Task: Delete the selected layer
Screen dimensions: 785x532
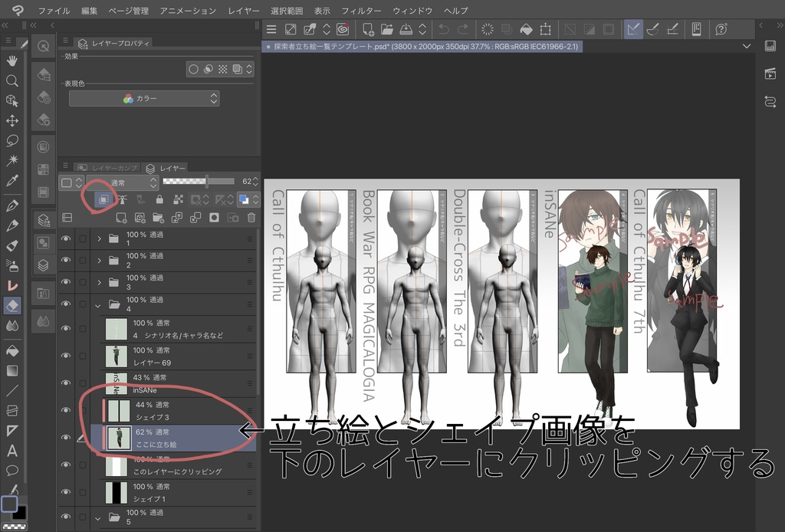Action: click(x=251, y=218)
